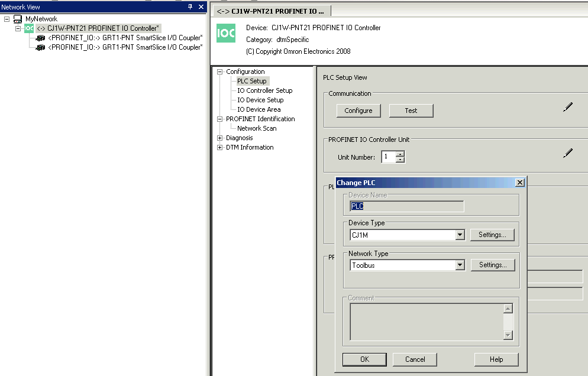Click inside the Comment text area
This screenshot has width=588, height=376.
(427, 322)
